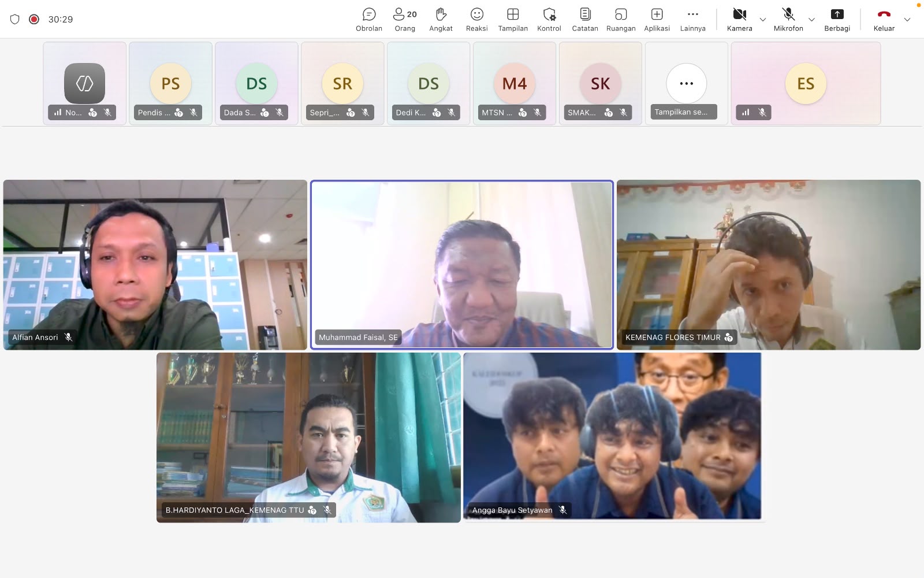Open Ruangan breakout rooms

621,20
